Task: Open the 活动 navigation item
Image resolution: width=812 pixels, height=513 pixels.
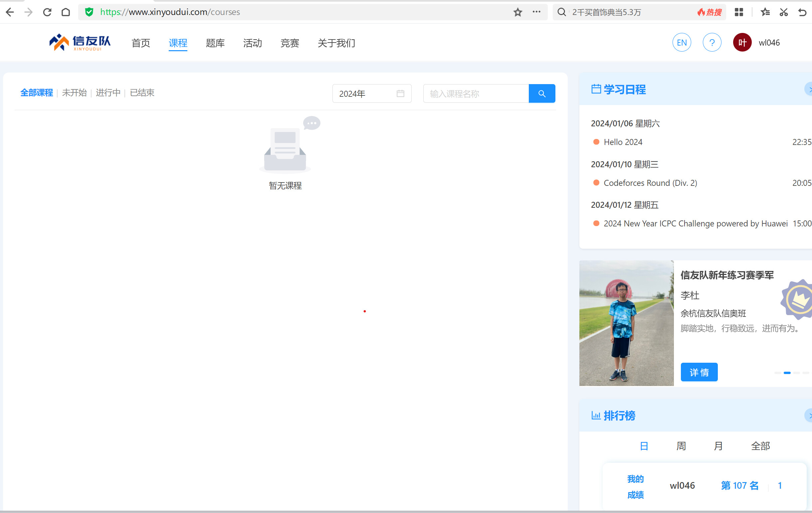Action: pyautogui.click(x=252, y=43)
